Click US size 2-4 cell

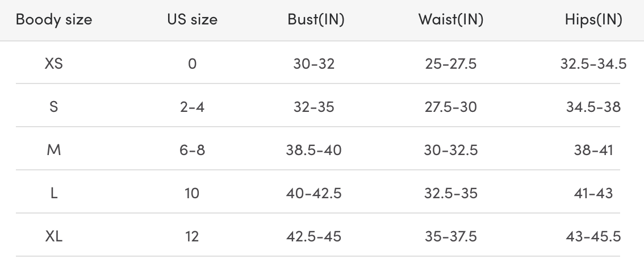(192, 107)
